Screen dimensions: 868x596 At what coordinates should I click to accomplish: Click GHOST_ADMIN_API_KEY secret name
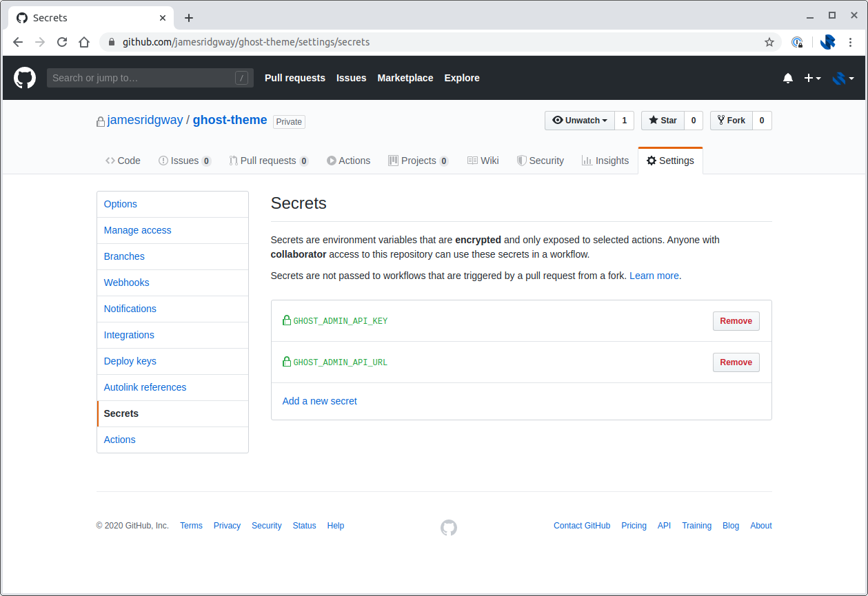click(x=341, y=321)
